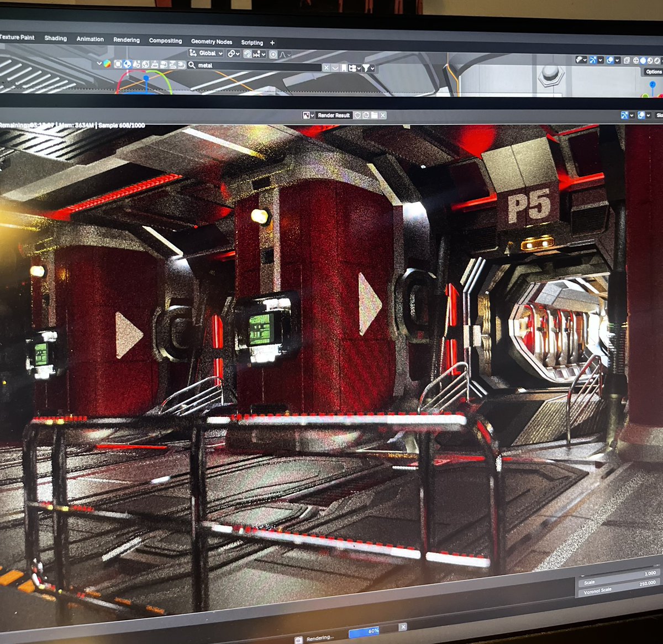663x644 pixels.
Task: Click the icon just right of search clear X
Action: (335, 67)
